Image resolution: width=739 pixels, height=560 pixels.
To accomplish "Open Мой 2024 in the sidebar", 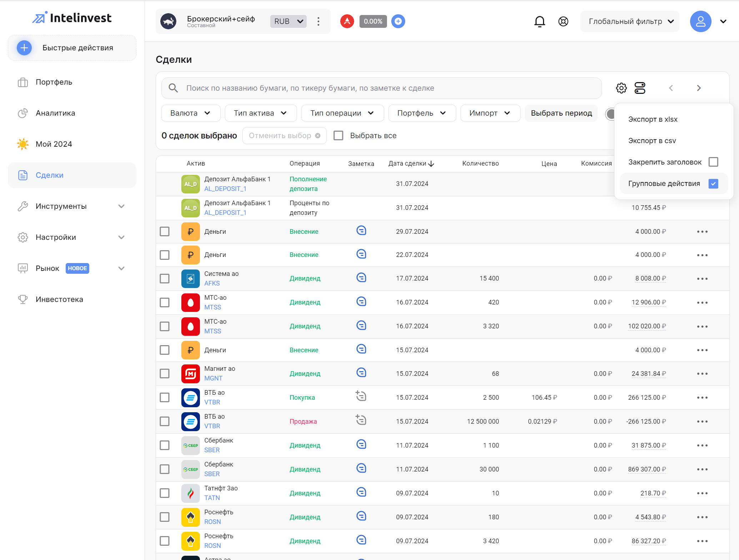I will 72,144.
